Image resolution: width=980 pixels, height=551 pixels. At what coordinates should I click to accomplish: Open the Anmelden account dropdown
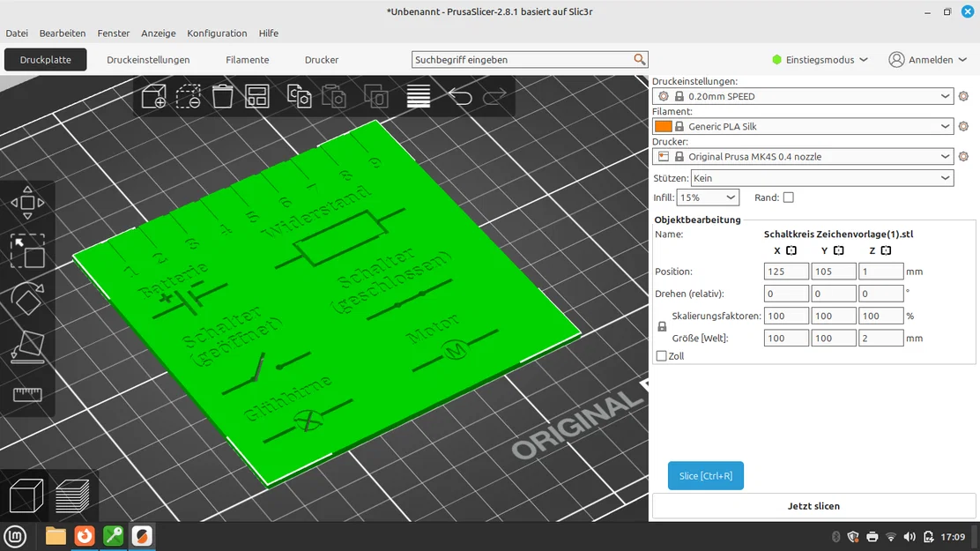click(928, 59)
